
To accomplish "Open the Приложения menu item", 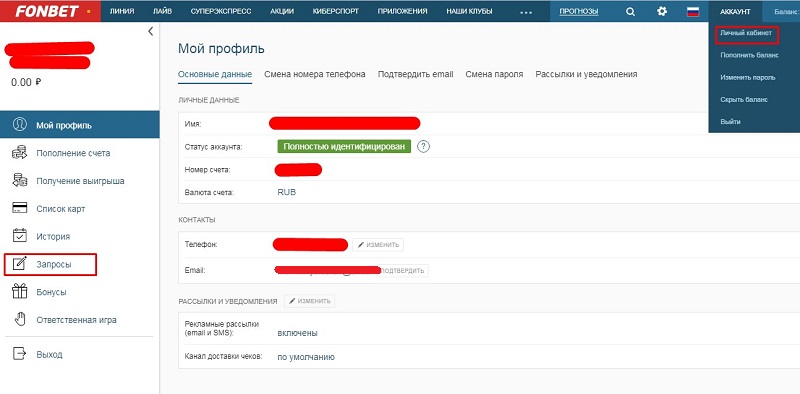I will pyautogui.click(x=403, y=11).
